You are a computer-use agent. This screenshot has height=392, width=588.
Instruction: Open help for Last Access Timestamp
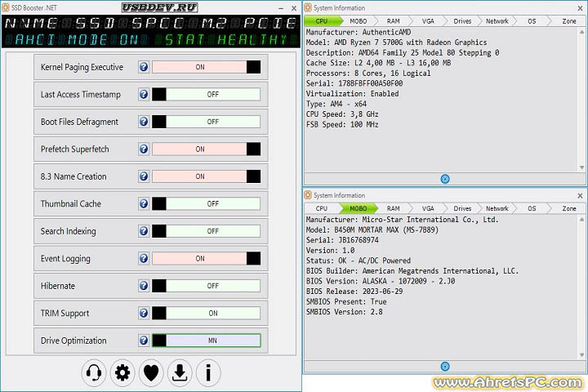pos(144,95)
